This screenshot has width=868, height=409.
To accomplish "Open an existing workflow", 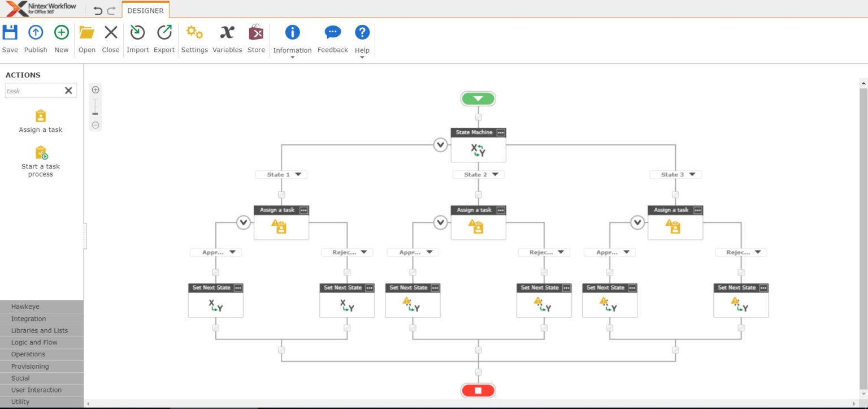I will [86, 37].
